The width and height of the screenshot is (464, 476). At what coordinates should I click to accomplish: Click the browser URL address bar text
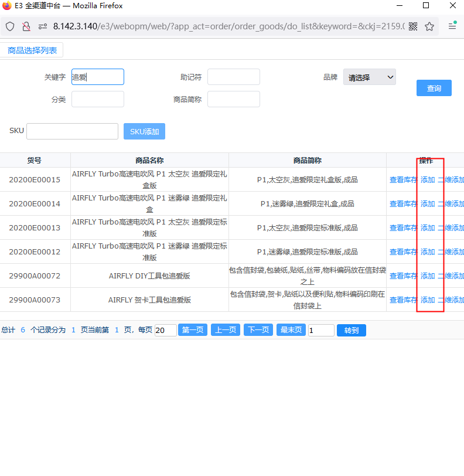[229, 26]
